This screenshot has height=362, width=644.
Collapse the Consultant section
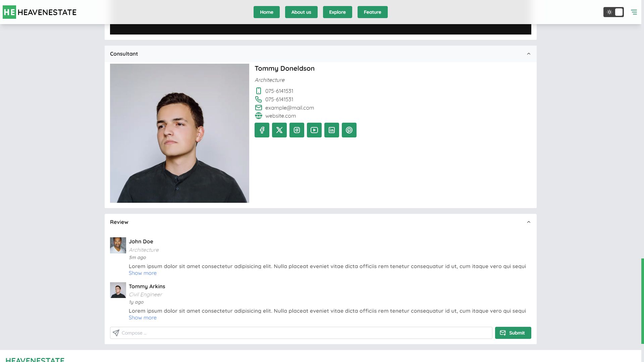529,54
